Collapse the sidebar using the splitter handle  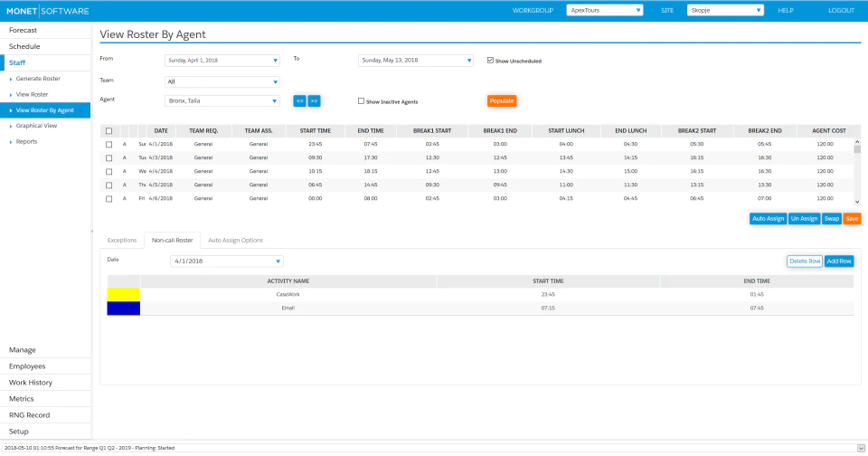(x=92, y=231)
